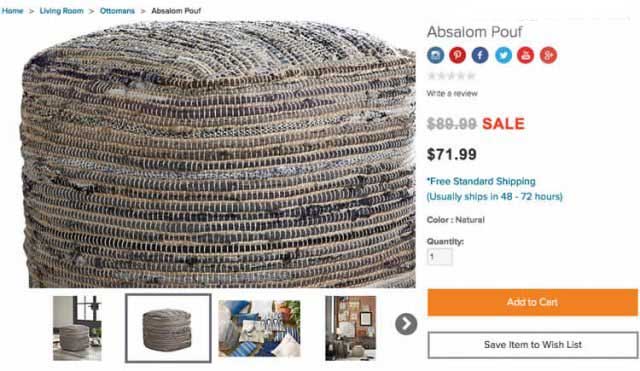Open the blue pillows lifestyle thumbnail
This screenshot has width=640, height=371.
tap(260, 329)
